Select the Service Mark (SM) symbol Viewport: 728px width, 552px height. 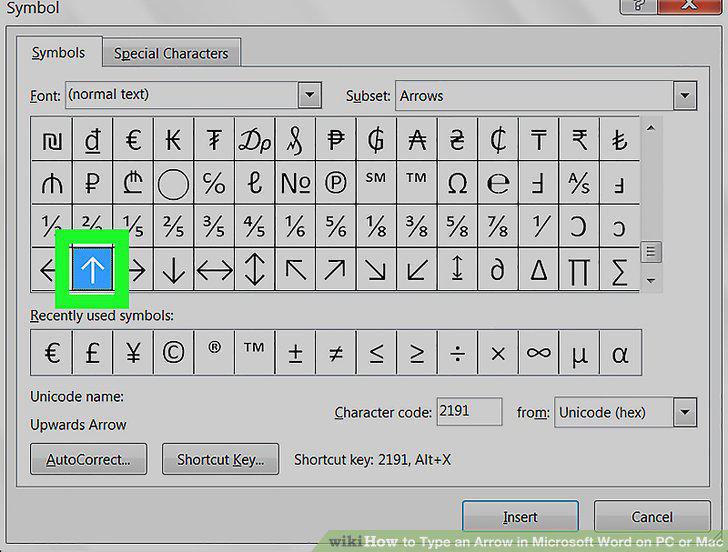click(376, 183)
